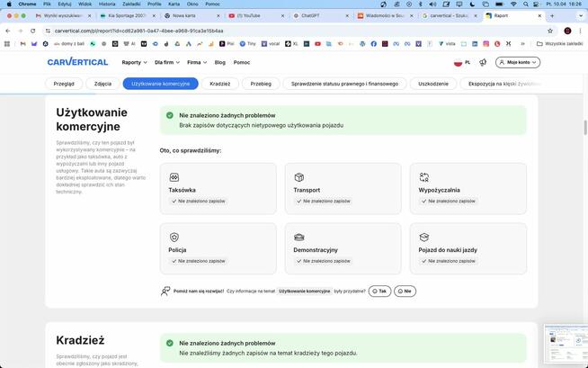Open the Dla firm dropdown
The width and height of the screenshot is (588, 368).
click(x=166, y=62)
